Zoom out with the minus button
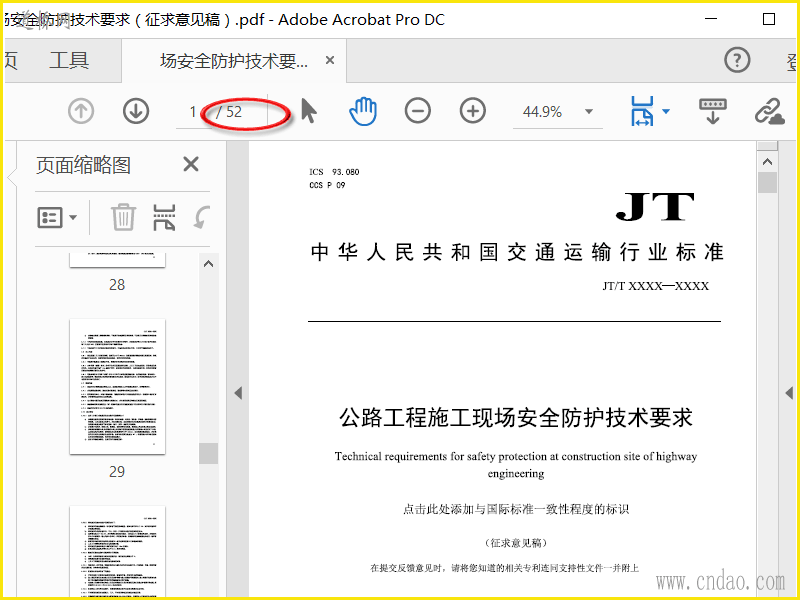Screen dimensions: 800x600 click(x=418, y=111)
